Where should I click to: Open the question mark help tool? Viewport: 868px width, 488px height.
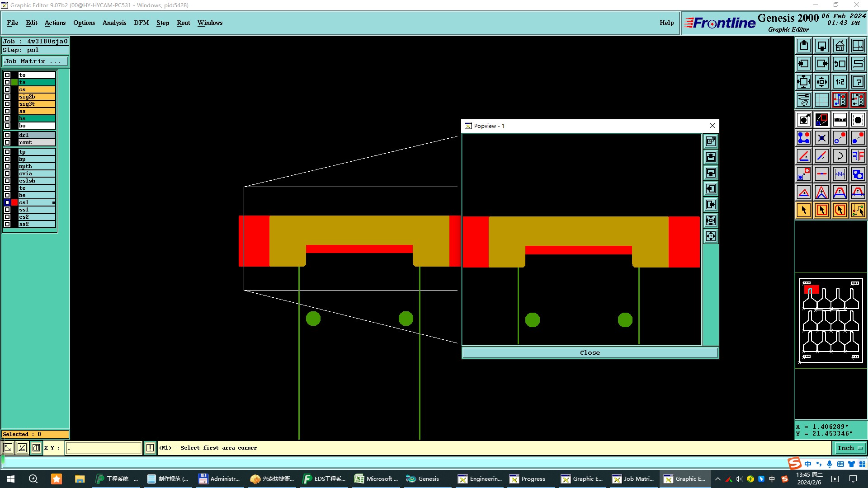pos(858,82)
